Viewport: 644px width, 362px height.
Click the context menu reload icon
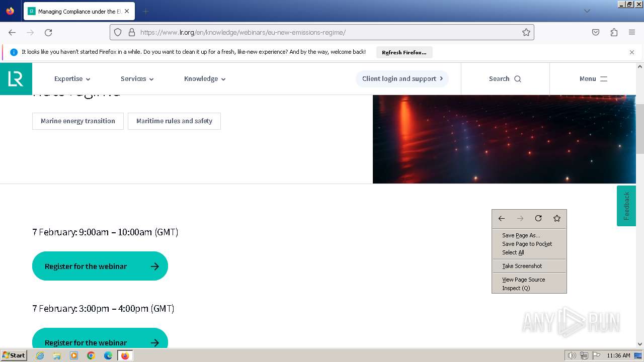[x=538, y=218]
